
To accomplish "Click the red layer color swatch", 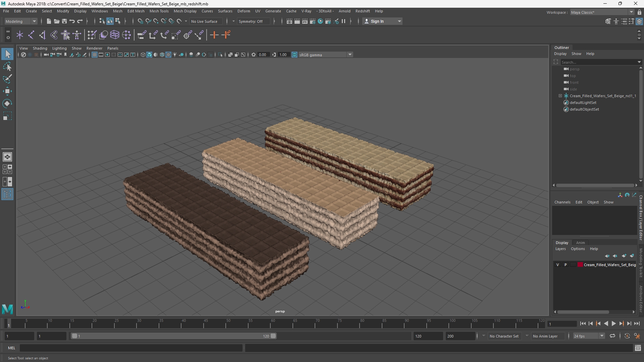I will point(580,265).
